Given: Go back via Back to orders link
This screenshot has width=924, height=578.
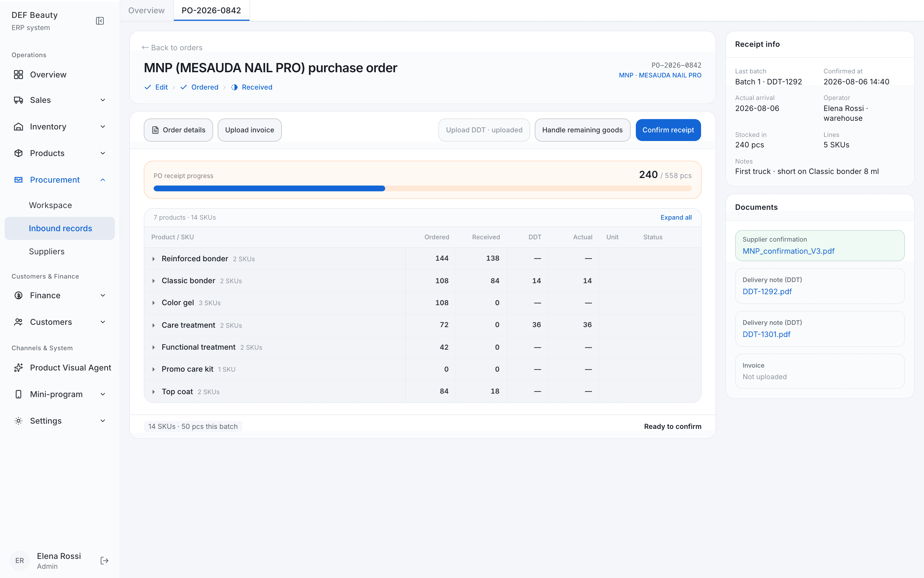Looking at the screenshot, I should click(x=172, y=48).
